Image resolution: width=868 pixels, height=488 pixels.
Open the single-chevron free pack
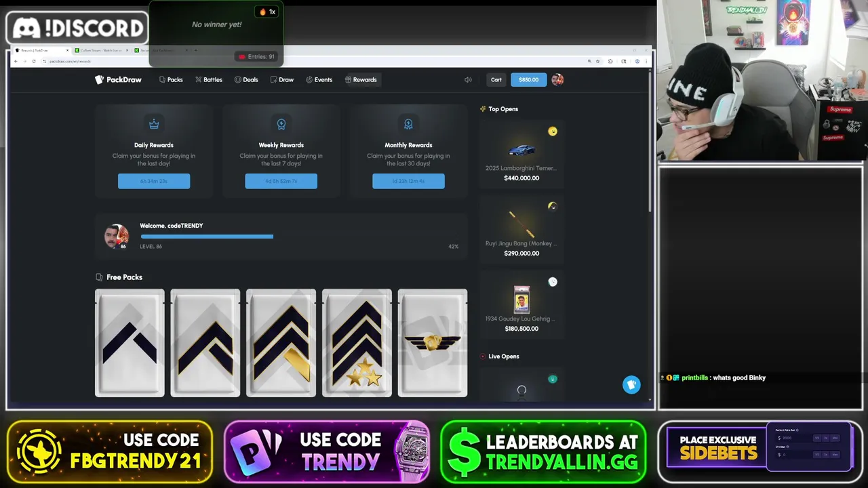click(130, 343)
